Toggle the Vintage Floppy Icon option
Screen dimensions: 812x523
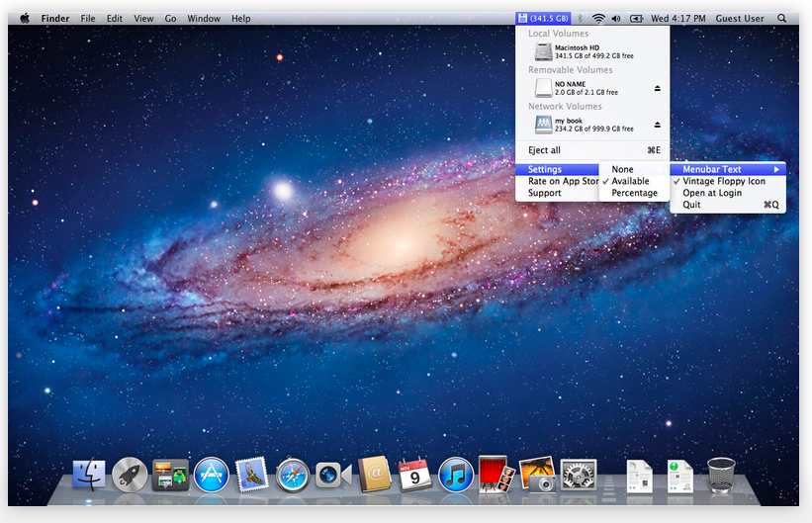(x=723, y=182)
